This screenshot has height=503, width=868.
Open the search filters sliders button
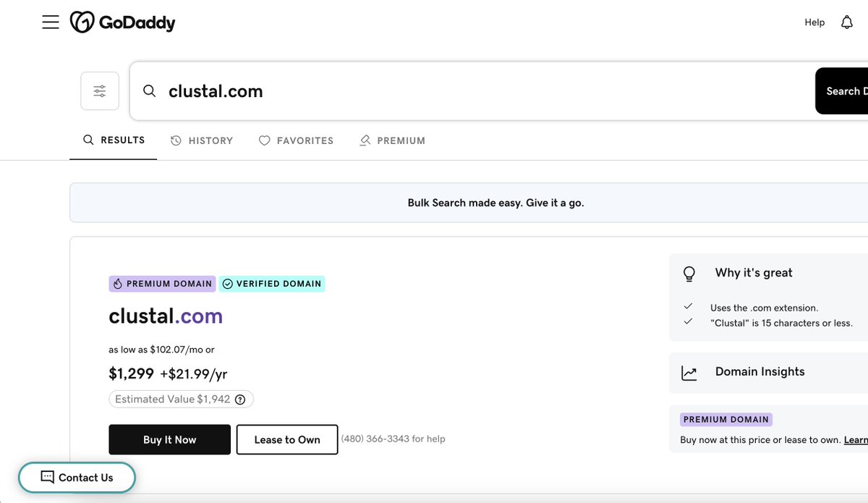point(100,91)
